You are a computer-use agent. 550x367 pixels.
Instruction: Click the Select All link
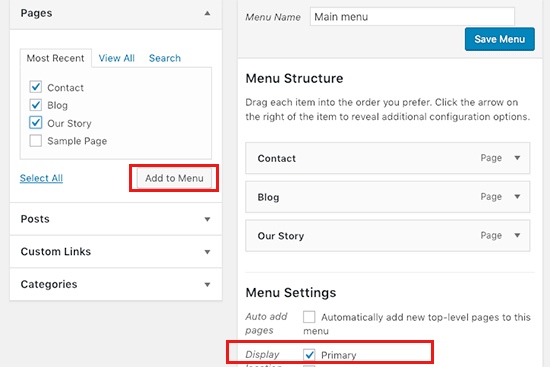point(41,178)
